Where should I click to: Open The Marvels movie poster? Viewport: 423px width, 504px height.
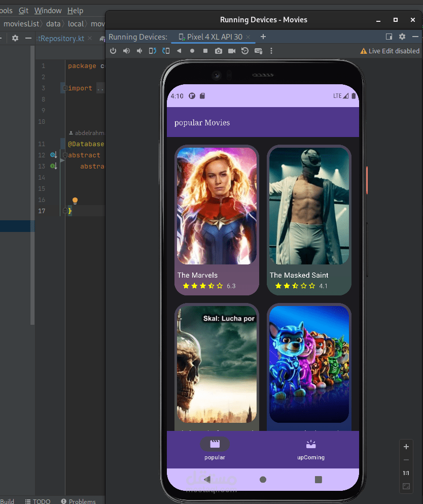(x=217, y=206)
